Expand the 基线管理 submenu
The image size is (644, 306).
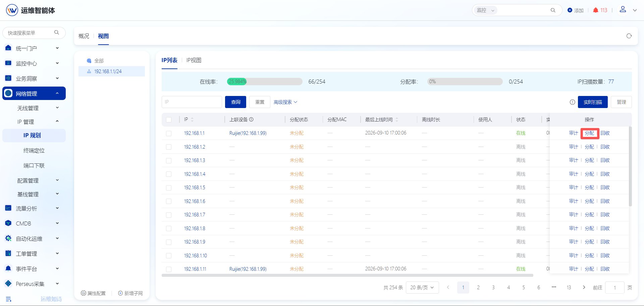[x=57, y=194]
